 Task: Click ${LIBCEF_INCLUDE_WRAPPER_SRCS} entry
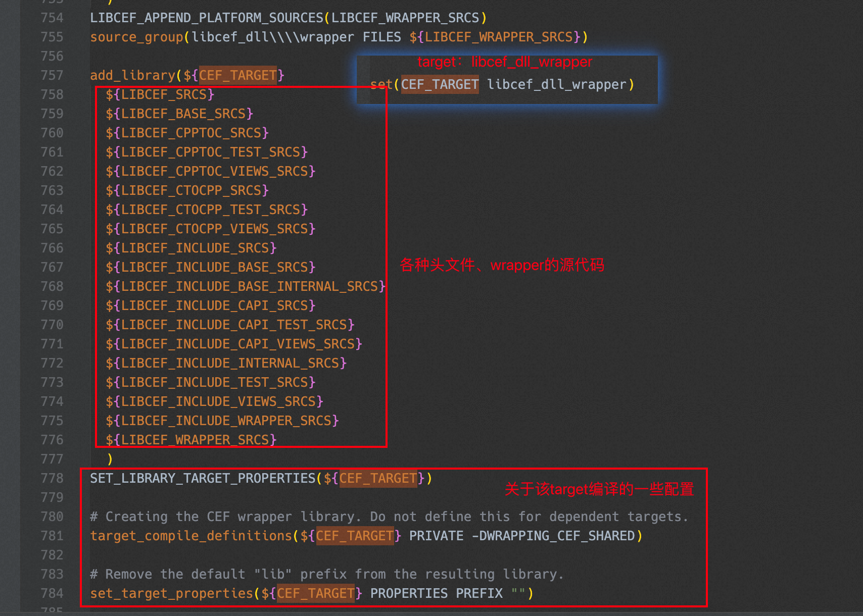(222, 421)
